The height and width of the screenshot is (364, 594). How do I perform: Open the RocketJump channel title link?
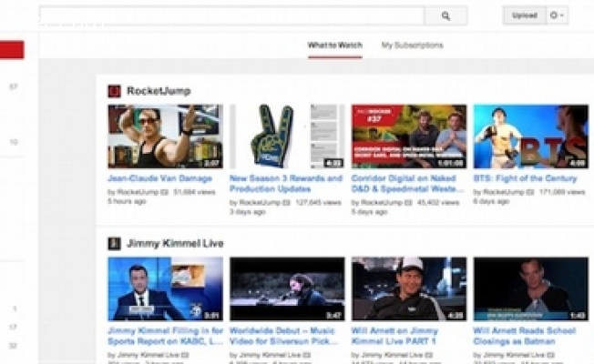(x=159, y=91)
